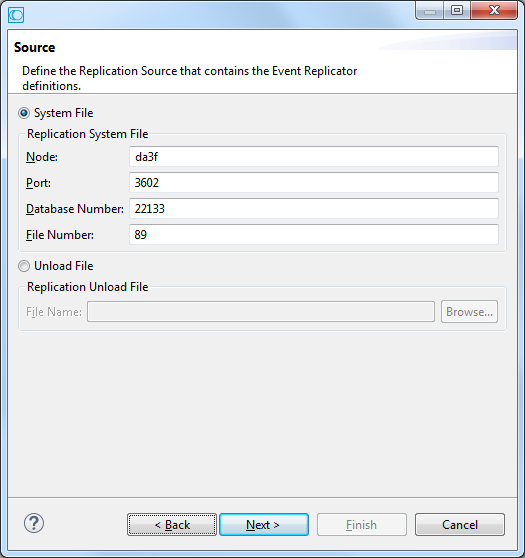
Task: Click the application icon in title bar
Action: (16, 15)
